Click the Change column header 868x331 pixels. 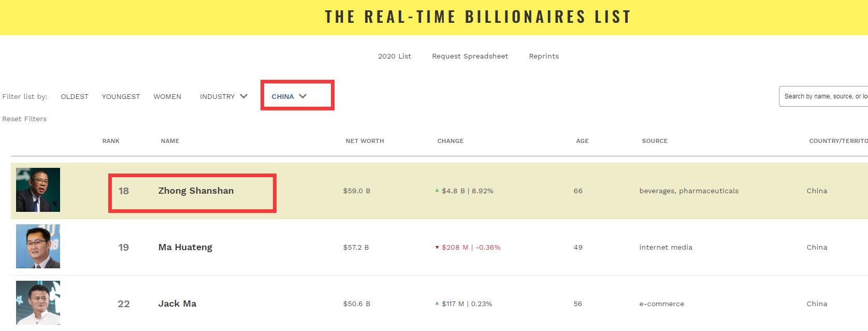(x=450, y=141)
